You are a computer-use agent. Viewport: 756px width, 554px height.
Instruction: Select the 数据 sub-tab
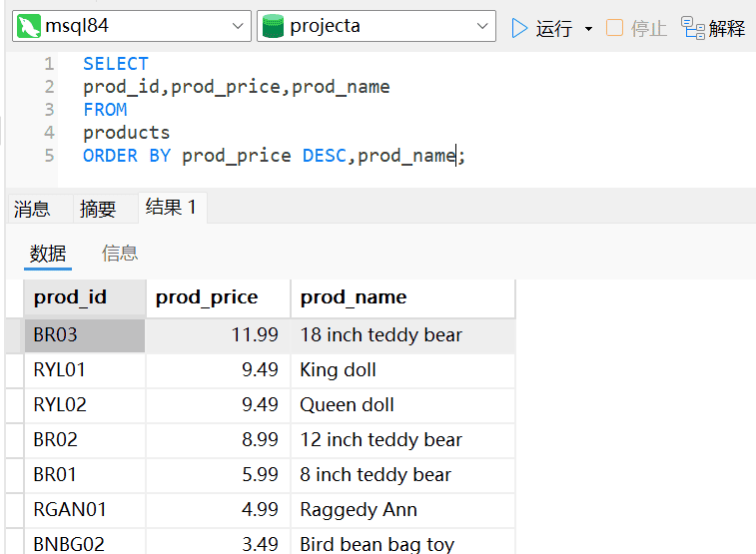[x=48, y=254]
